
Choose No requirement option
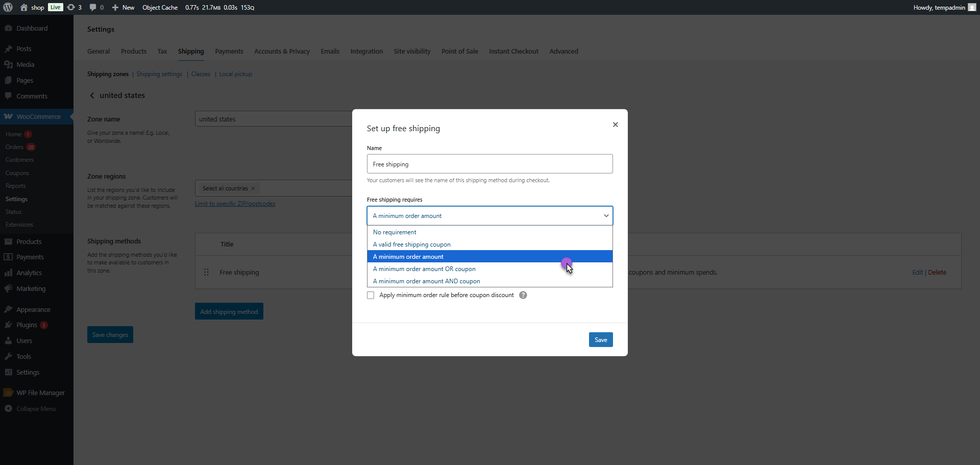(395, 232)
